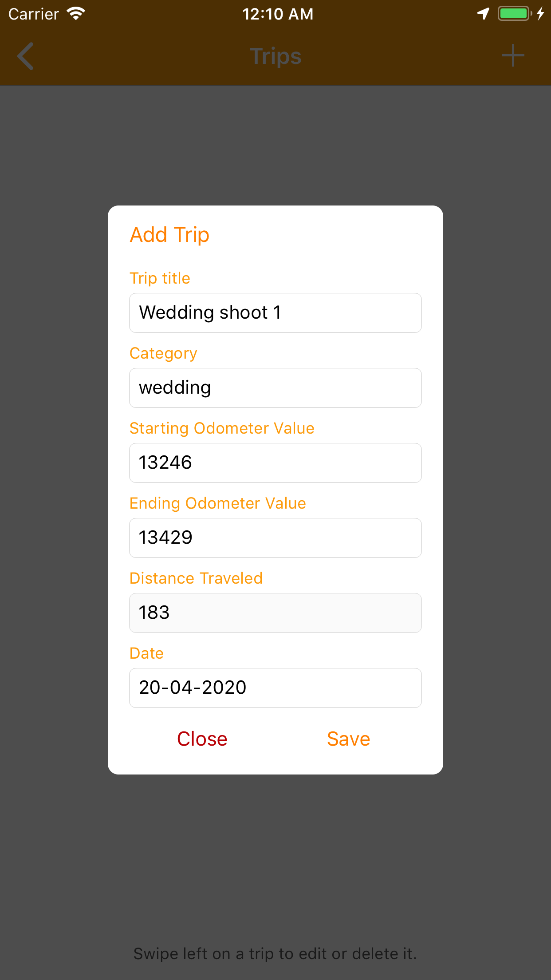Image resolution: width=551 pixels, height=980 pixels.
Task: Tap the Wi-Fi status icon
Action: [76, 14]
